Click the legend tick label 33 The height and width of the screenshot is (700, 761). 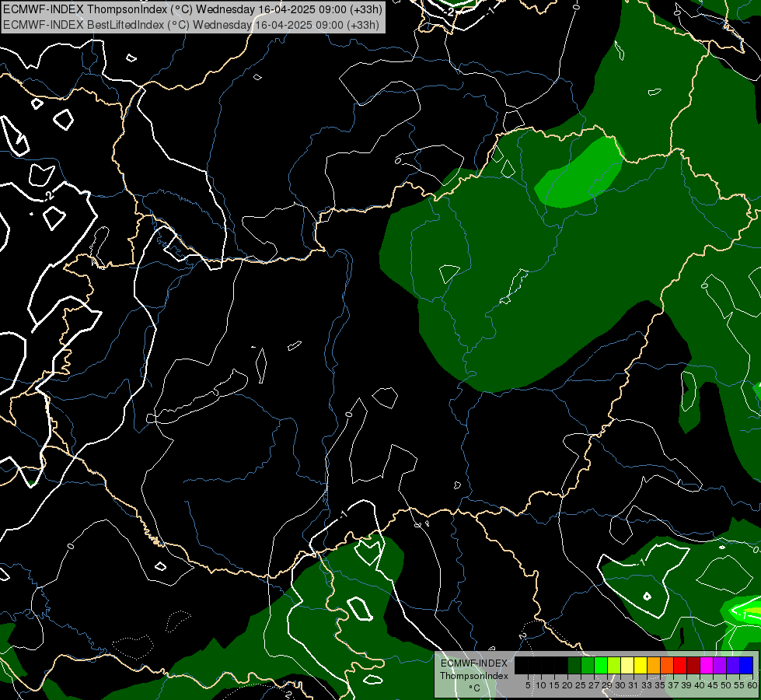click(647, 685)
